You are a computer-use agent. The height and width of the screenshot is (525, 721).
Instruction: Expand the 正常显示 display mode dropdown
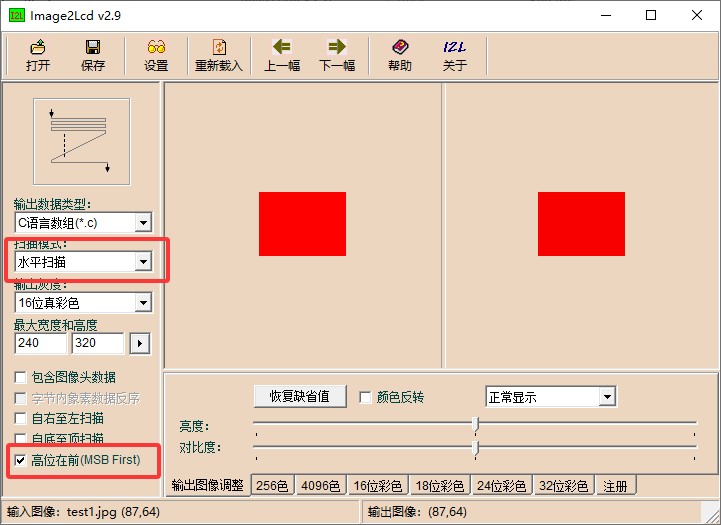click(607, 397)
